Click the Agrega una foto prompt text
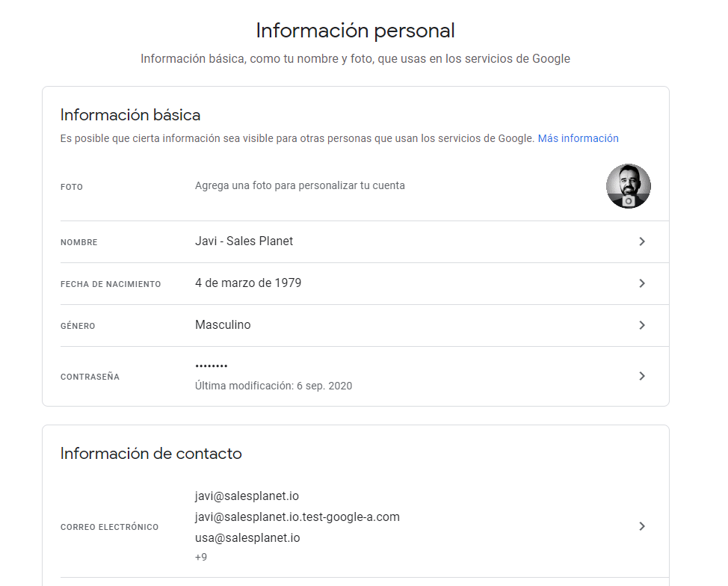This screenshot has width=728, height=586. [300, 185]
